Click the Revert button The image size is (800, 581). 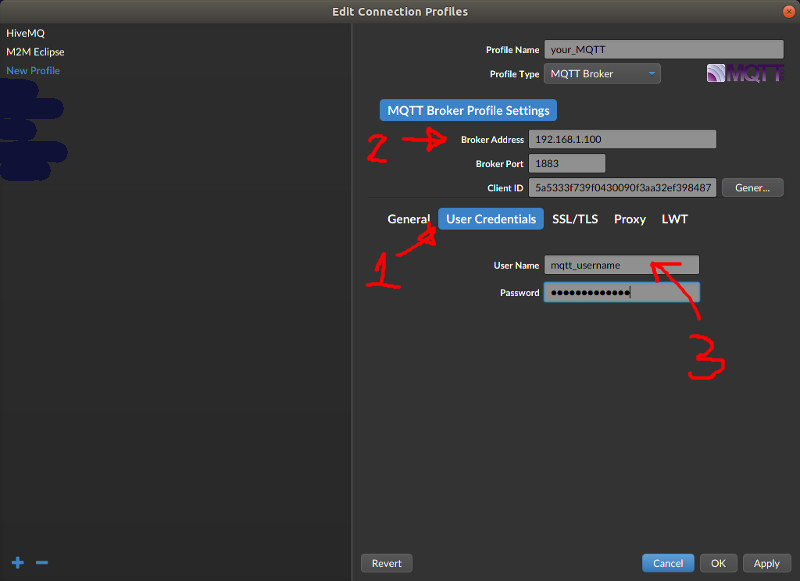pos(387,563)
